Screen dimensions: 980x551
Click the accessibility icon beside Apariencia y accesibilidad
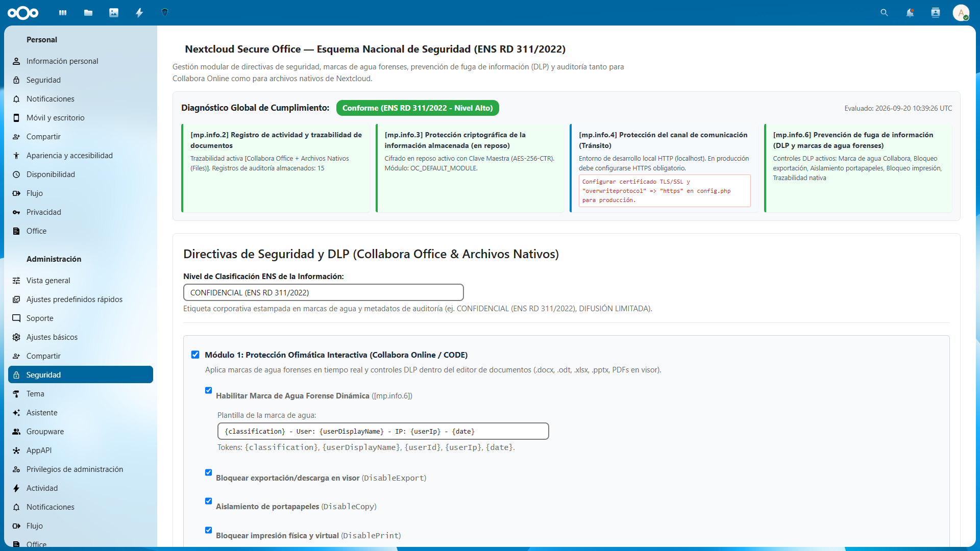coord(16,156)
